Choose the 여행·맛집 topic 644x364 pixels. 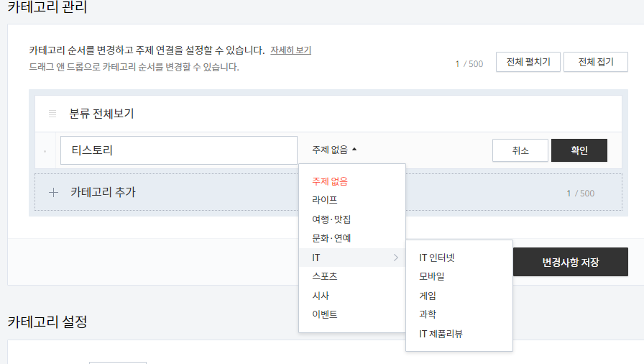(x=331, y=219)
